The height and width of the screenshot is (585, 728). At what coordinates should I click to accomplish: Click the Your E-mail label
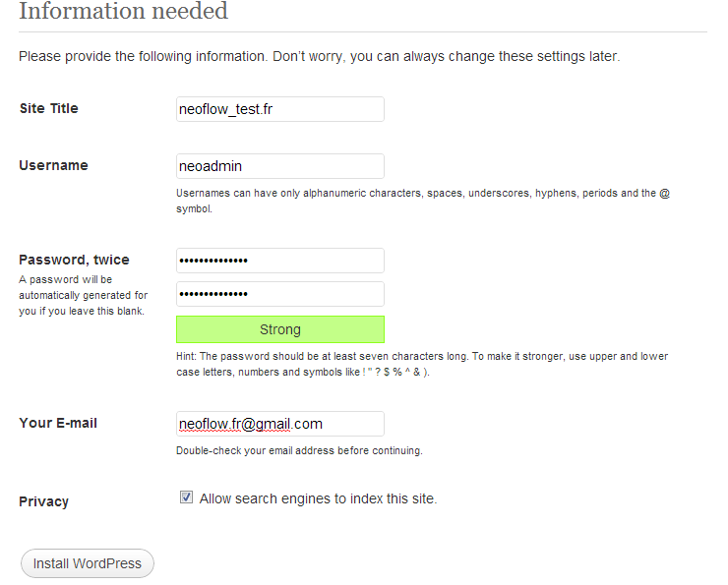(58, 423)
